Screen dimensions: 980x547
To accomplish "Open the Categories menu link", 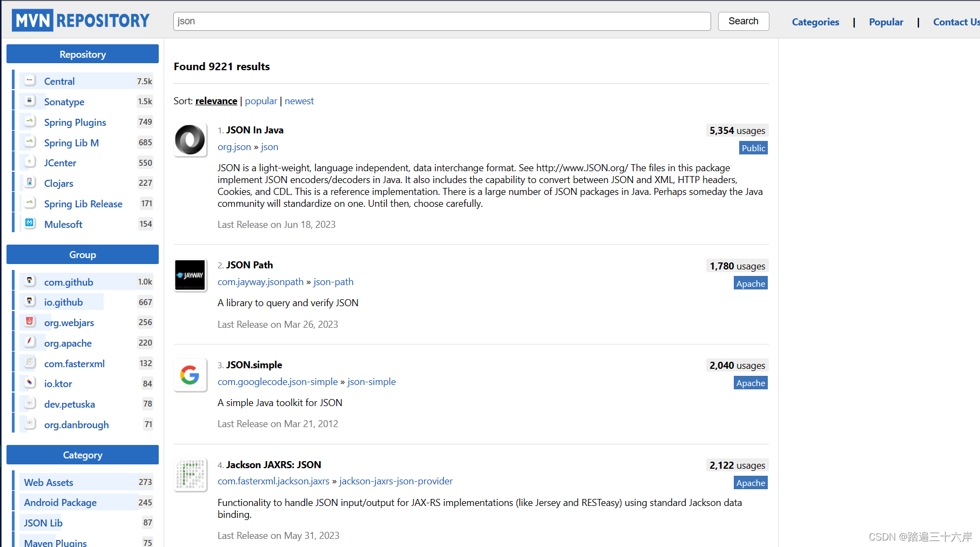I will click(x=815, y=22).
